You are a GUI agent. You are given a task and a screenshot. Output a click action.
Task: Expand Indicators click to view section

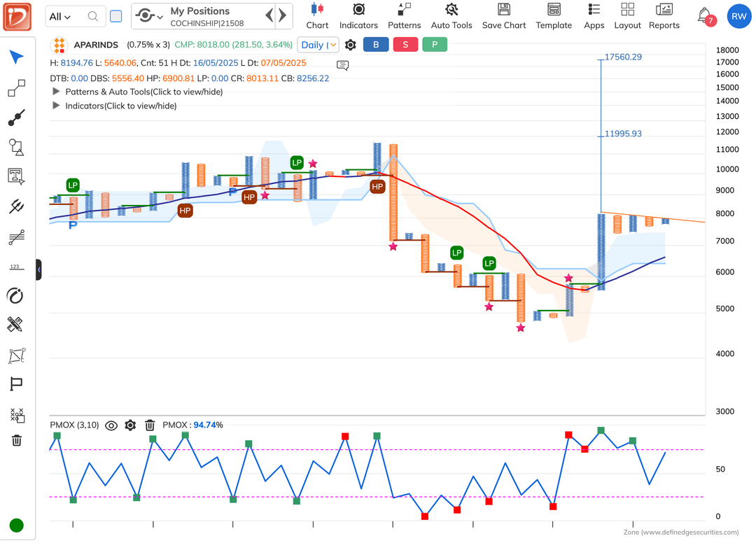(x=115, y=106)
